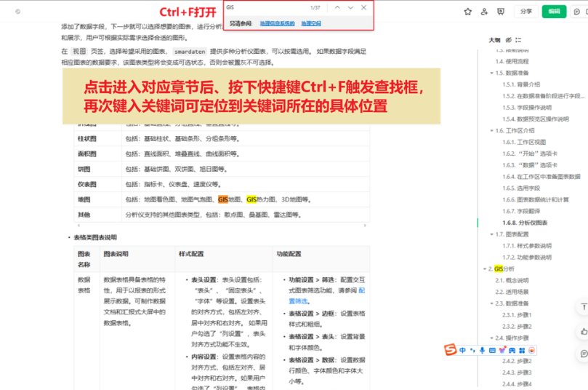Go to 1.6.3. "数据" 选项卡 outline entry
The image size is (588, 390).
click(530, 165)
